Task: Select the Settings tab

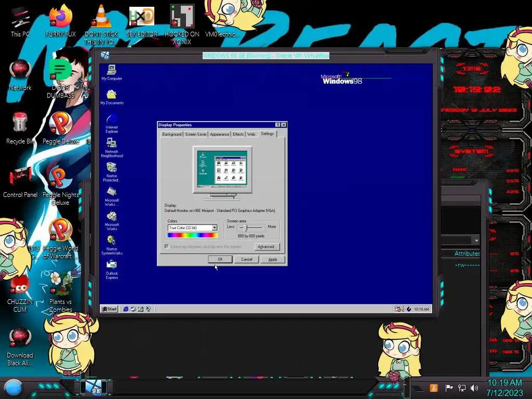Action: click(268, 134)
